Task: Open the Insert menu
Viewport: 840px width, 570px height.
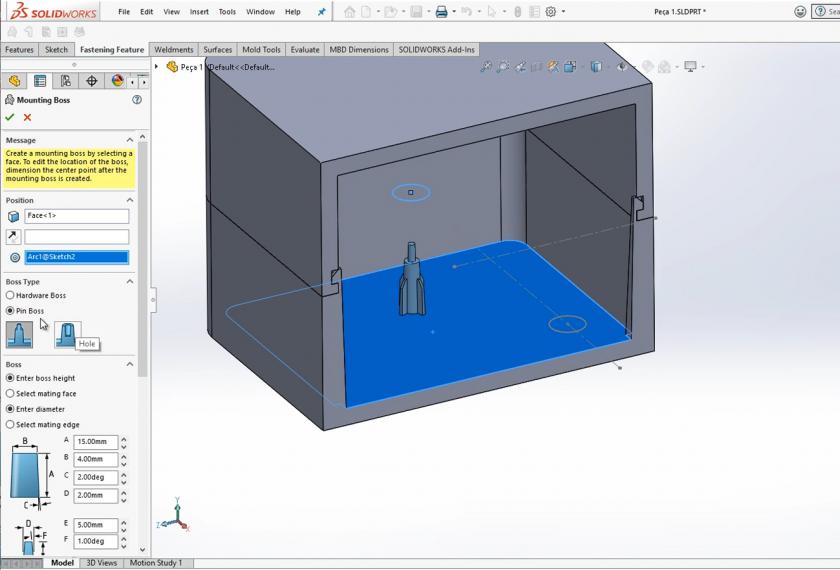Action: 199,12
